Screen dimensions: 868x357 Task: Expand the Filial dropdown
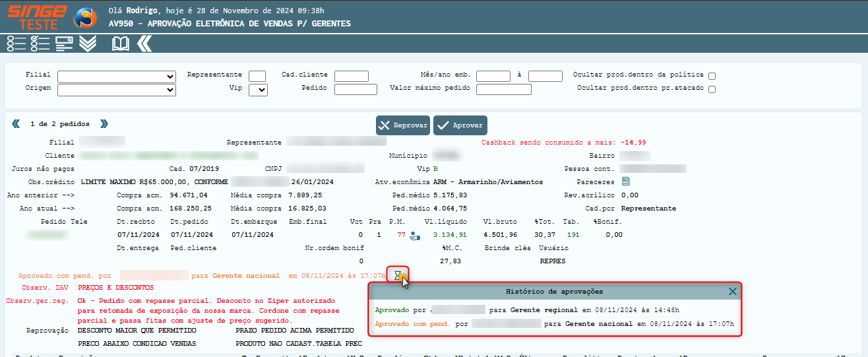pos(116,76)
